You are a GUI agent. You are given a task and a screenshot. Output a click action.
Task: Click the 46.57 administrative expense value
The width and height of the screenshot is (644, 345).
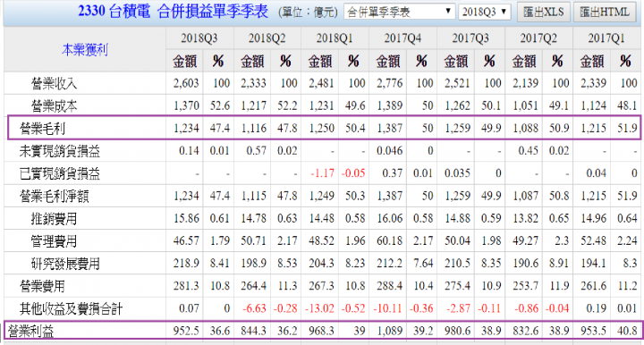186,240
